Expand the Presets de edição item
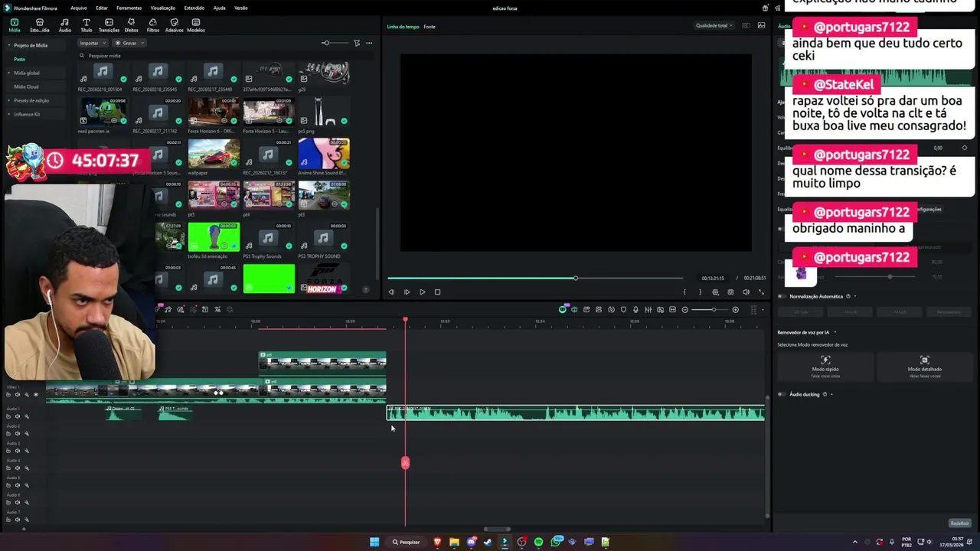The height and width of the screenshot is (551, 980). tap(9, 100)
